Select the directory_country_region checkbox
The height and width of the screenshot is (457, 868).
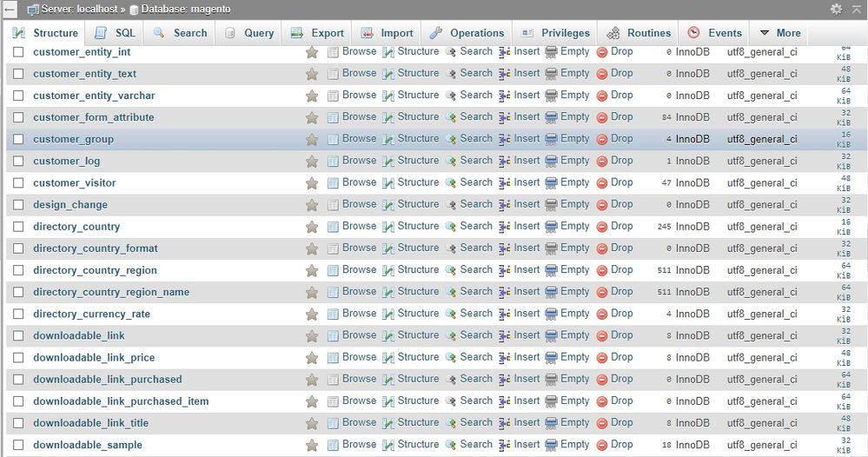click(18, 270)
